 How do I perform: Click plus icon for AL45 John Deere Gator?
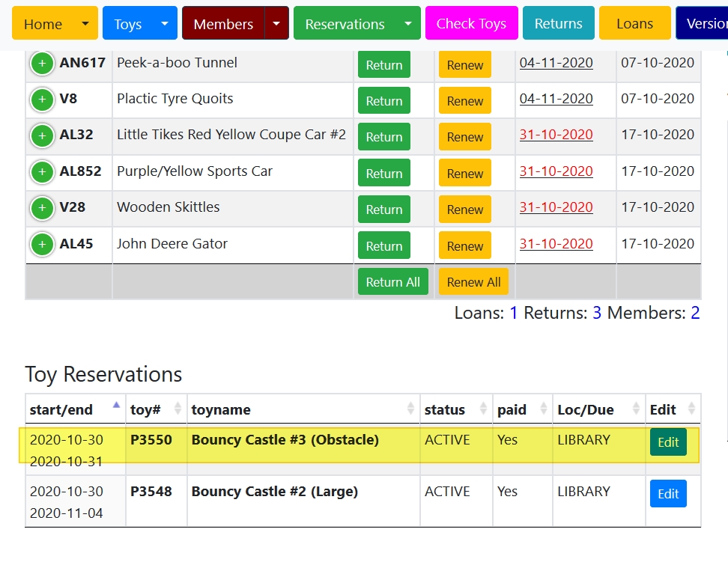click(42, 244)
